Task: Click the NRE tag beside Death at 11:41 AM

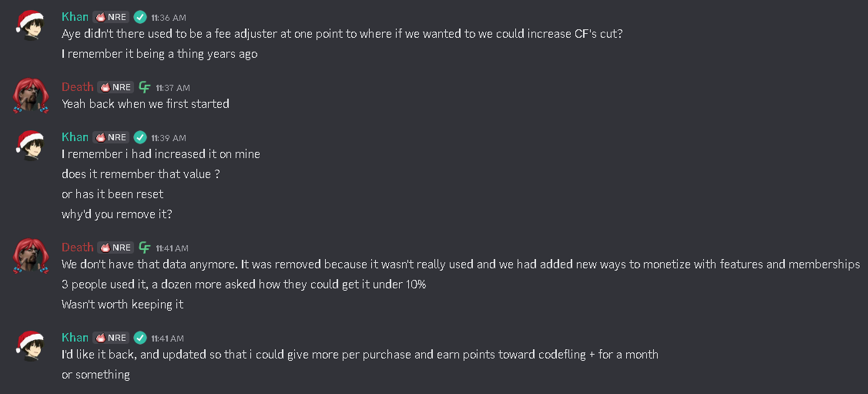Action: click(115, 248)
